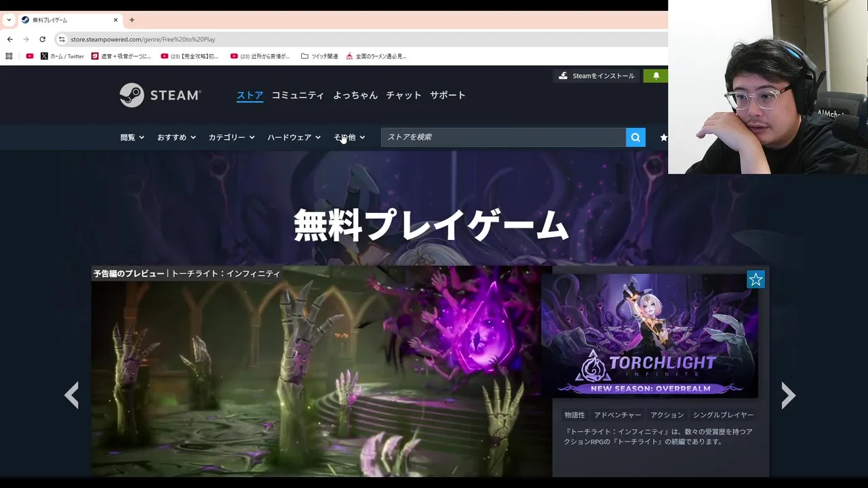Click the Torchlight trailer preview video
868x488 pixels.
point(321,371)
